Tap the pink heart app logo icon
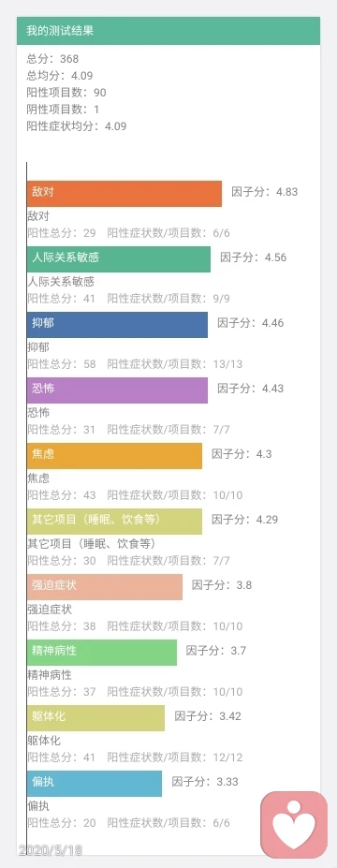Image resolution: width=337 pixels, height=868 pixels. [x=294, y=824]
